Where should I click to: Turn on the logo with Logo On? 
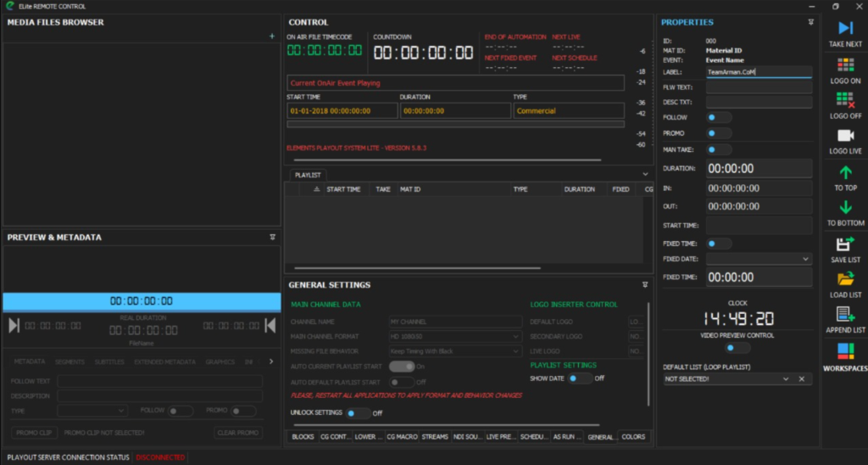845,65
